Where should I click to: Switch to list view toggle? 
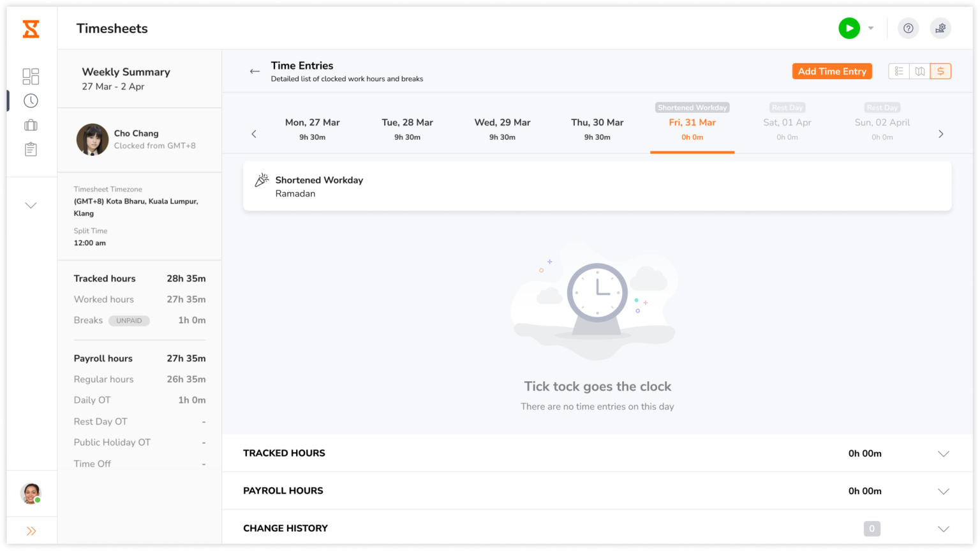tap(898, 72)
